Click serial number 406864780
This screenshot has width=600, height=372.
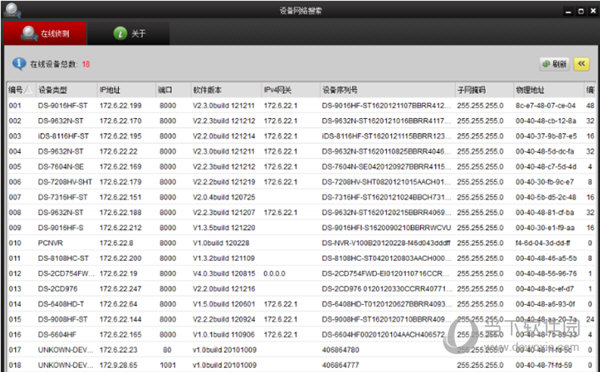(340, 350)
